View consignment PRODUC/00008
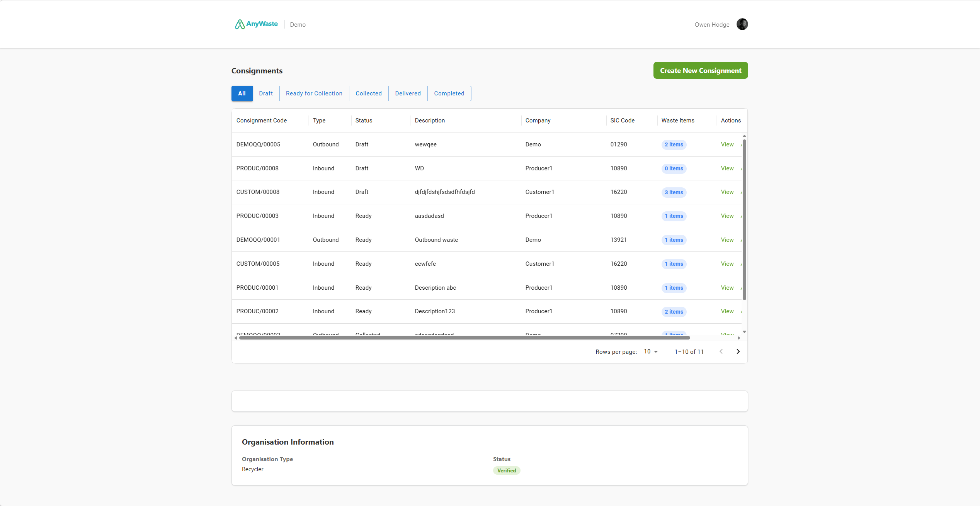980x506 pixels. 727,168
